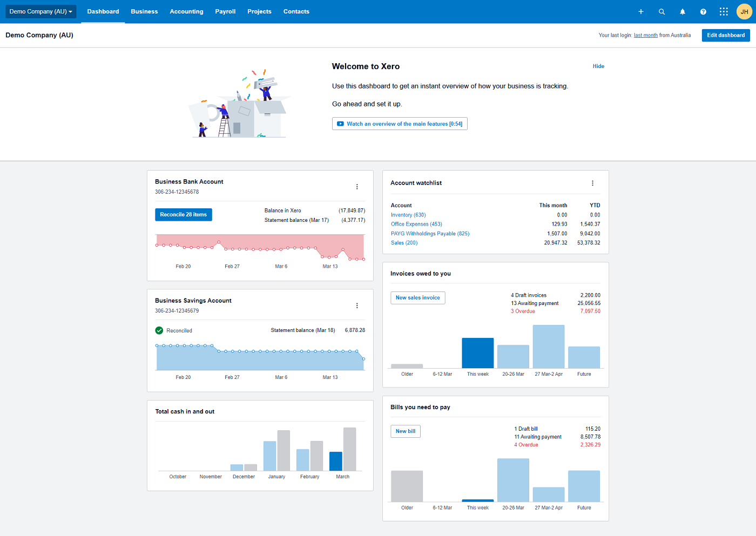Open Business Bank Account overflow menu

tap(357, 186)
